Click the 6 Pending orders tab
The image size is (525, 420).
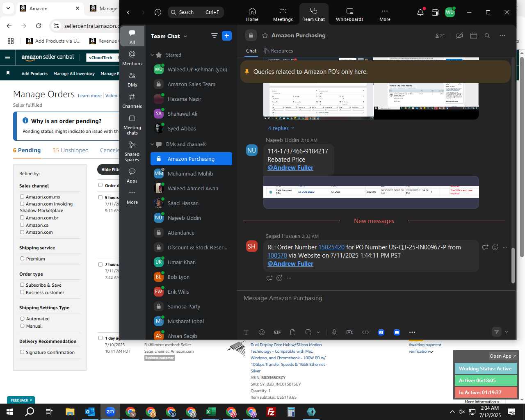click(x=27, y=150)
